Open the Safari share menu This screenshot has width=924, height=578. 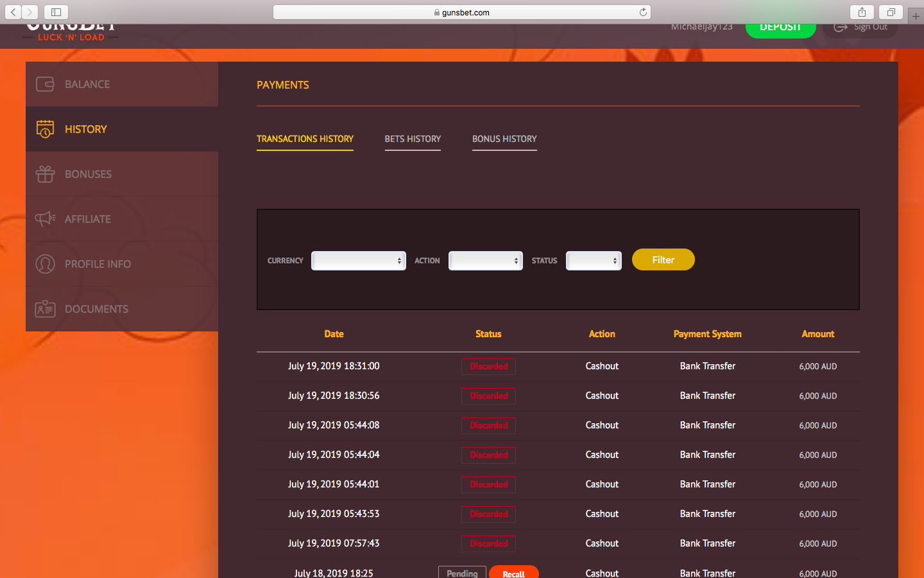pyautogui.click(x=862, y=12)
